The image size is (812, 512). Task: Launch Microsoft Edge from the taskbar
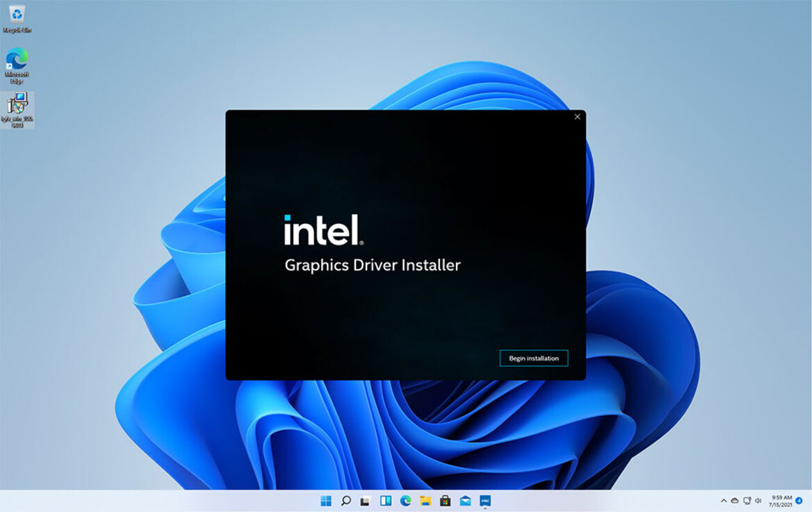pos(405,501)
